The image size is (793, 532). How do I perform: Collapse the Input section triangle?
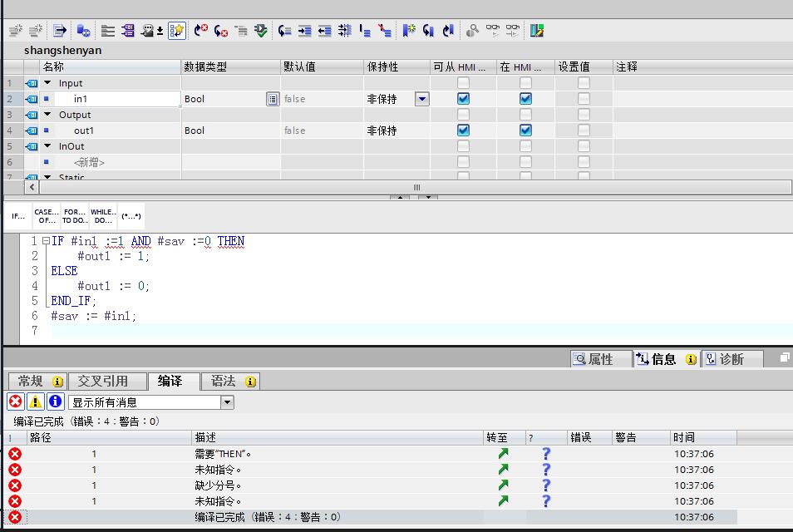pyautogui.click(x=47, y=82)
